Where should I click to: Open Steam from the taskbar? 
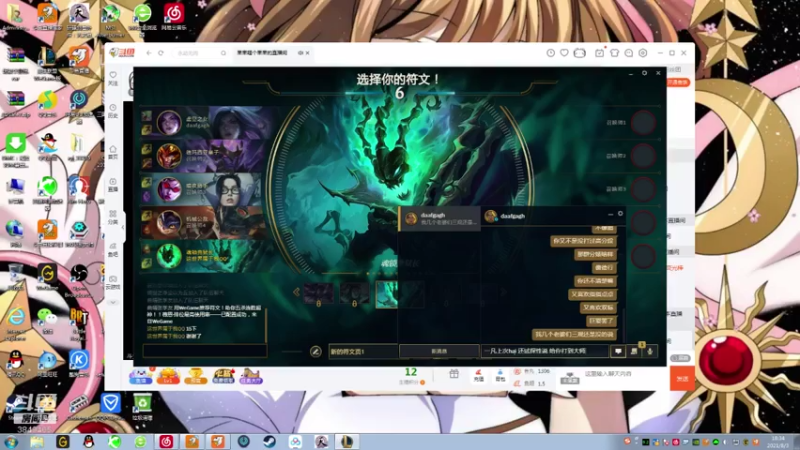pos(269,441)
